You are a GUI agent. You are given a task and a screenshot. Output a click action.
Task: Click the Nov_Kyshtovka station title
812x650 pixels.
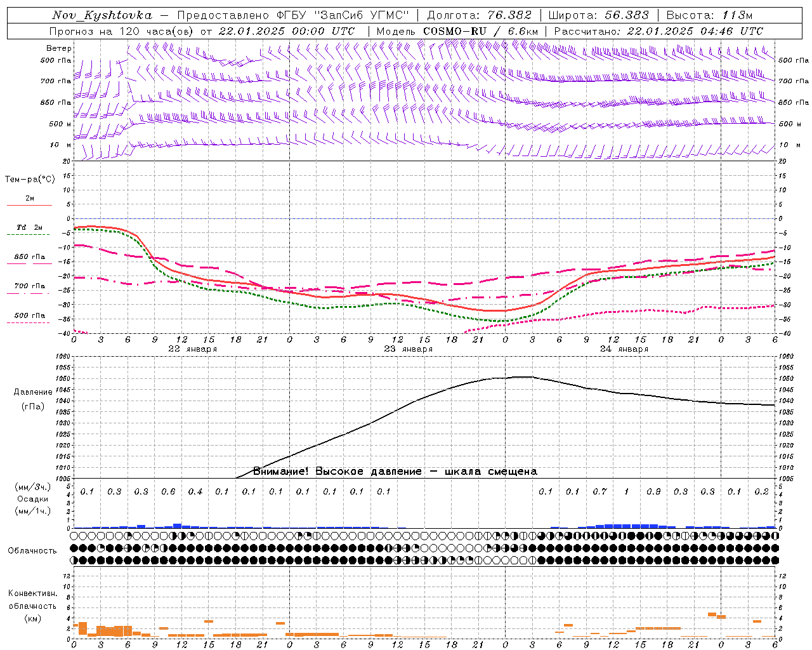pos(101,16)
